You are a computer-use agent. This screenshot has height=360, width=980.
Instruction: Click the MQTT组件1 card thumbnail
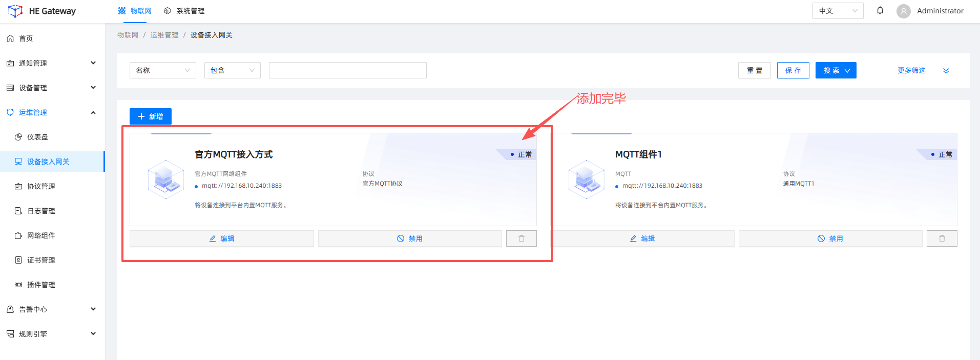(586, 179)
